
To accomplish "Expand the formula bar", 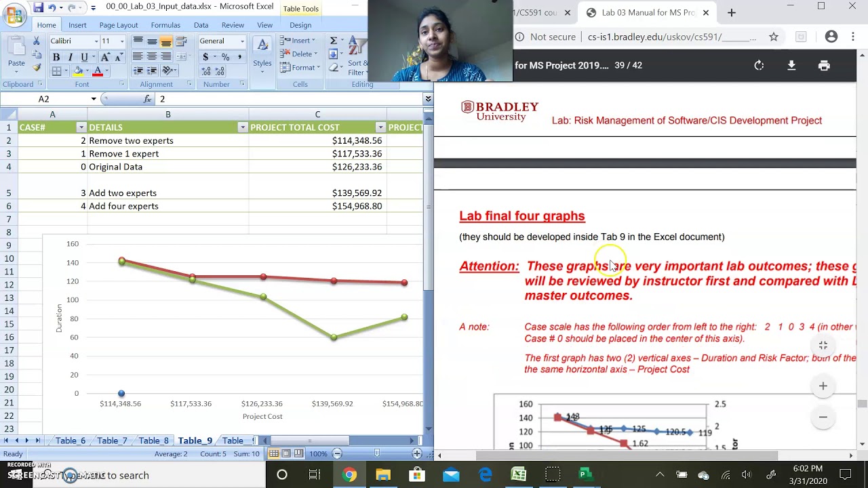I will pyautogui.click(x=428, y=99).
